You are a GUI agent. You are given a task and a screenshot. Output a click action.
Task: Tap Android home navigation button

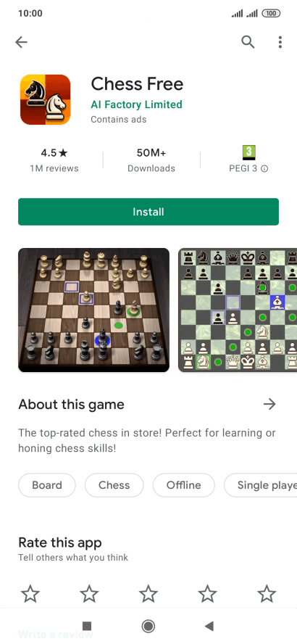pyautogui.click(x=148, y=626)
